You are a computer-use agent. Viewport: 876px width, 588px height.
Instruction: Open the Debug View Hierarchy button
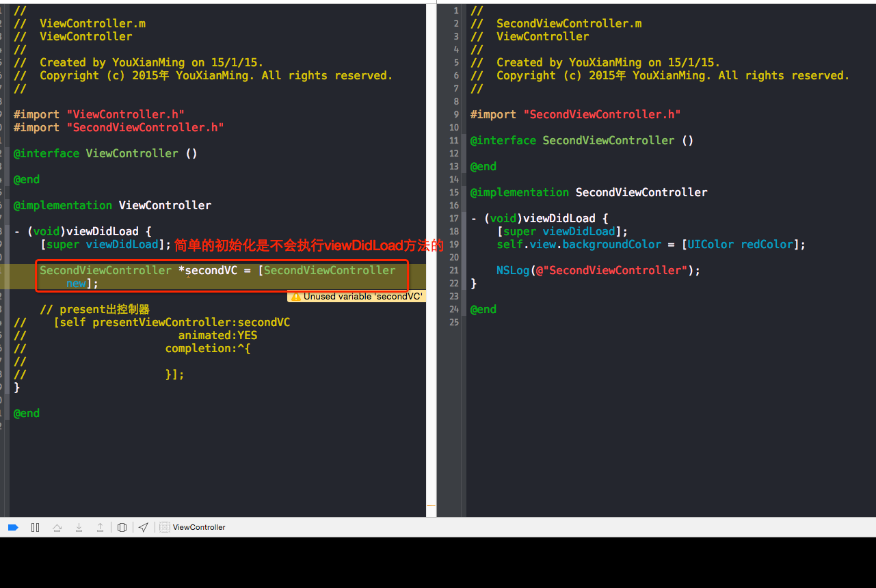point(122,527)
